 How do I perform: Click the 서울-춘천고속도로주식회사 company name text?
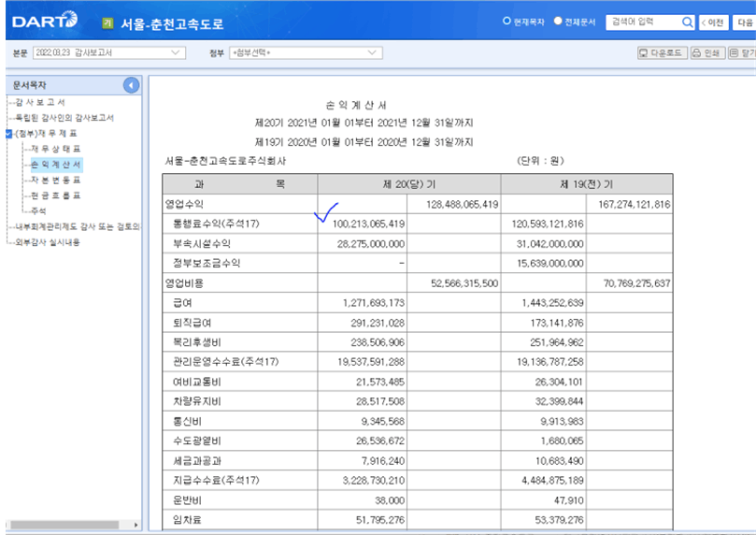coord(225,161)
